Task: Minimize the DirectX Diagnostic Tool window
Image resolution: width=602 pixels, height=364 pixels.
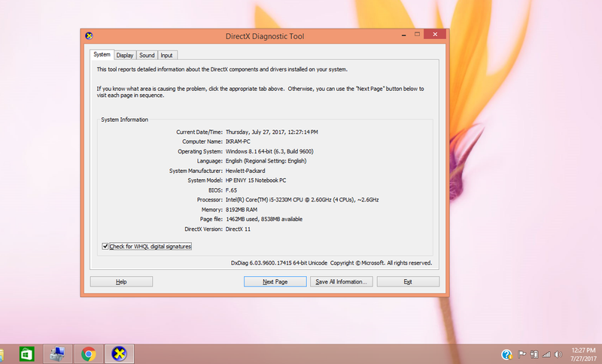Action: pos(403,35)
